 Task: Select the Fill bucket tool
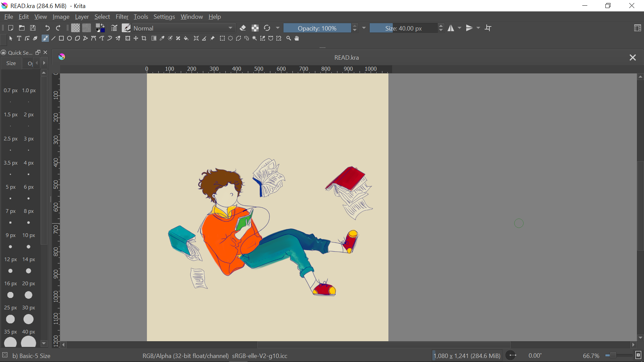click(186, 39)
